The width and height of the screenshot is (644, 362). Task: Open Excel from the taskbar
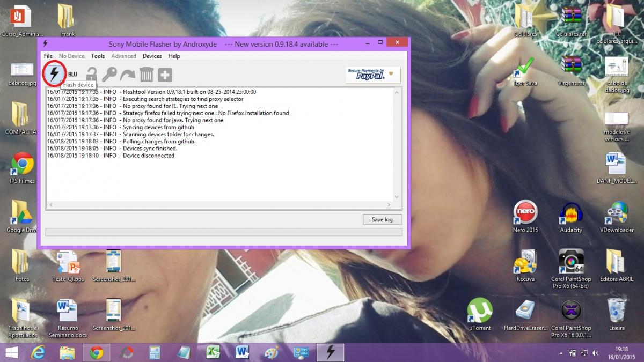pos(213,352)
